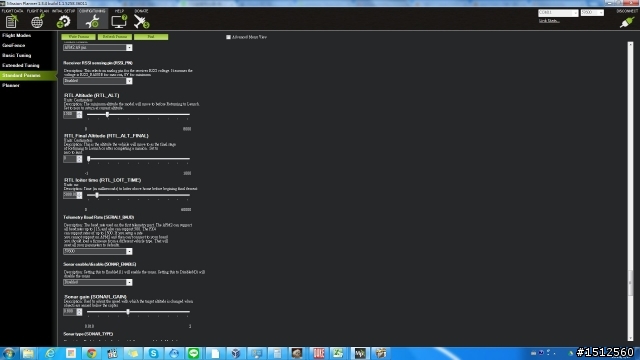This screenshot has height=360, width=640.
Task: Open Skype from the taskbar
Action: pos(153,353)
